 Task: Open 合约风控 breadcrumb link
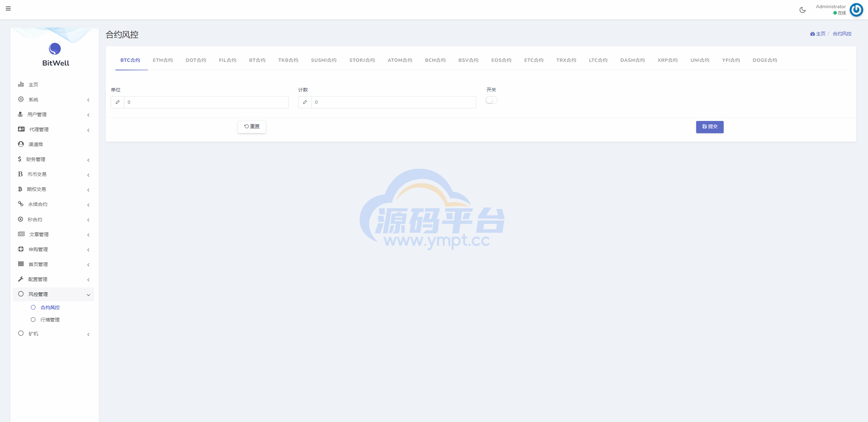(x=842, y=34)
